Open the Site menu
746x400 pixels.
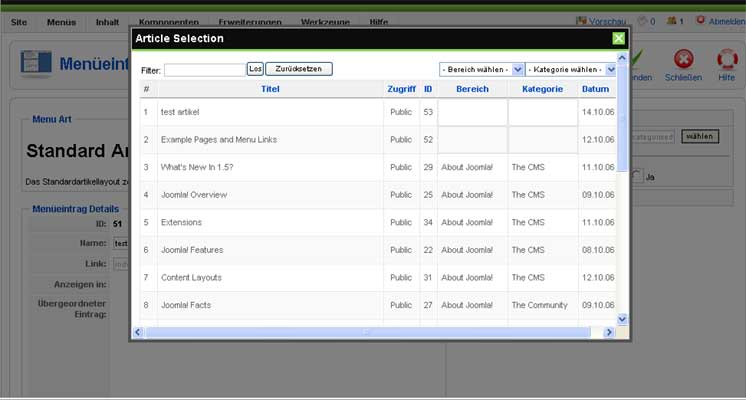click(19, 21)
